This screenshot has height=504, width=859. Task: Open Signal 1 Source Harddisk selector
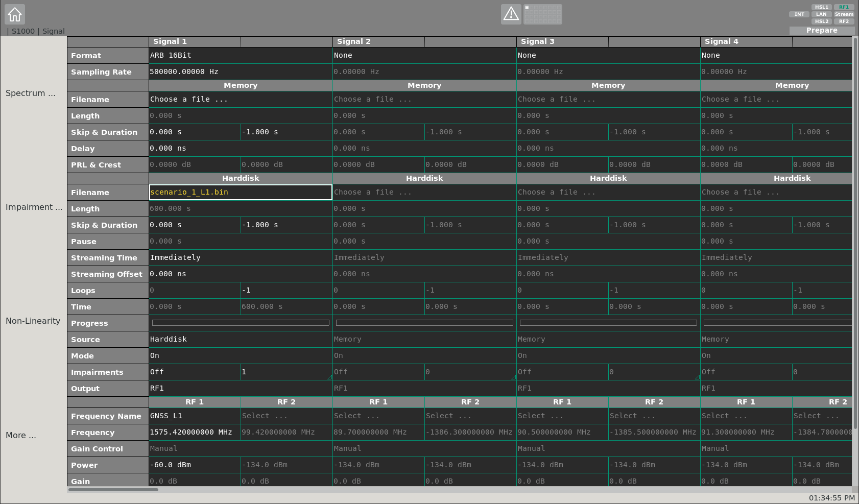coord(240,340)
